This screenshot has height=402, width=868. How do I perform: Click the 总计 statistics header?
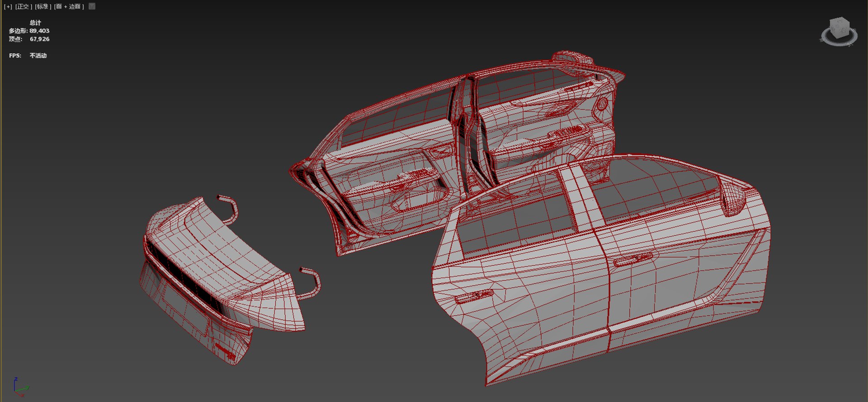click(35, 23)
